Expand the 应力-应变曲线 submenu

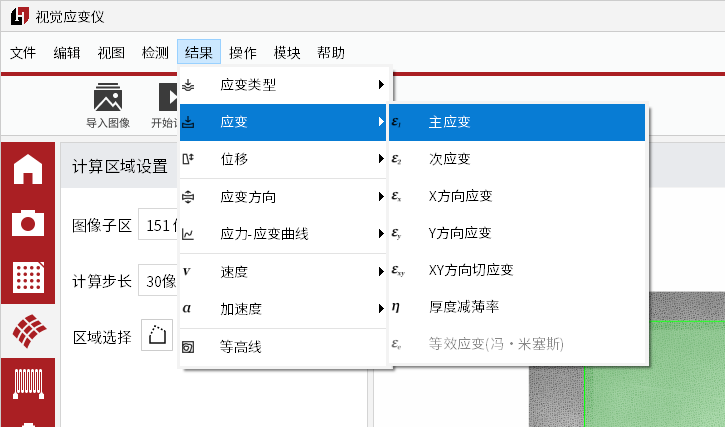click(x=284, y=234)
